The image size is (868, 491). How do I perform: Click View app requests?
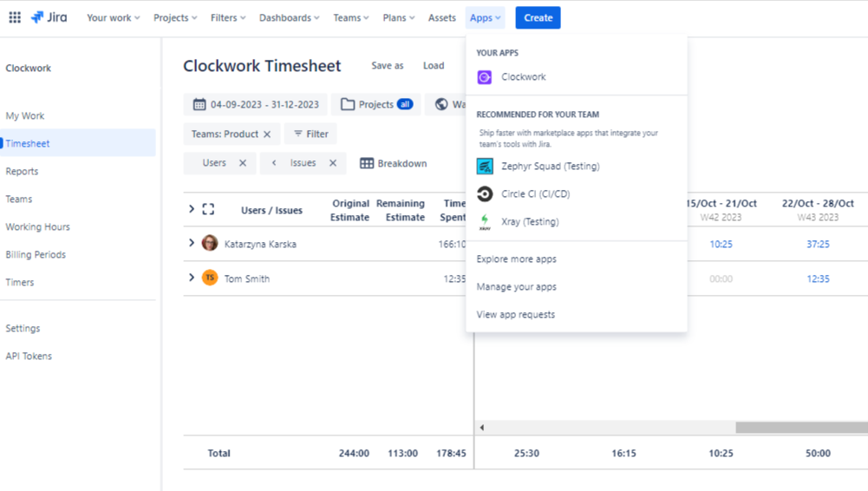click(x=516, y=314)
